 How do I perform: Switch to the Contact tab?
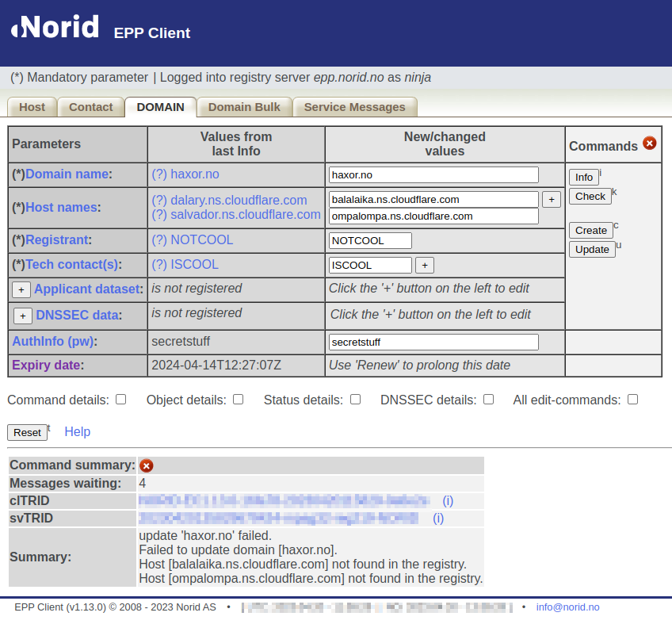[91, 107]
